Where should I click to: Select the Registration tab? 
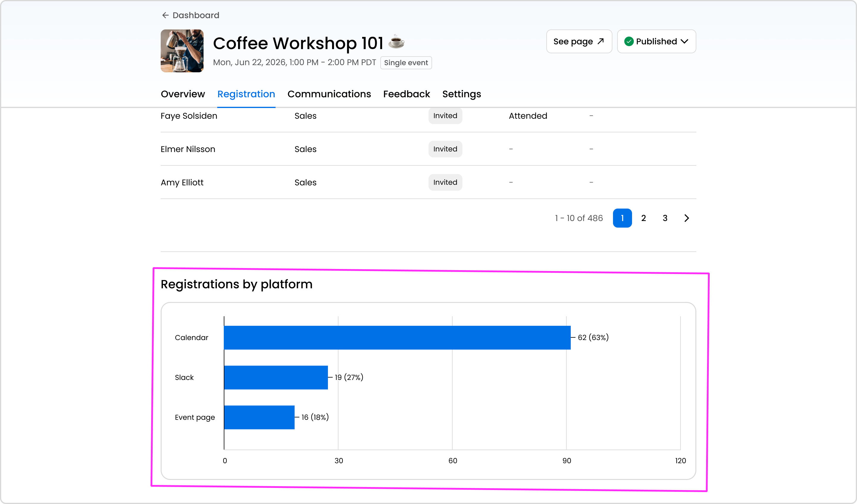pyautogui.click(x=246, y=94)
